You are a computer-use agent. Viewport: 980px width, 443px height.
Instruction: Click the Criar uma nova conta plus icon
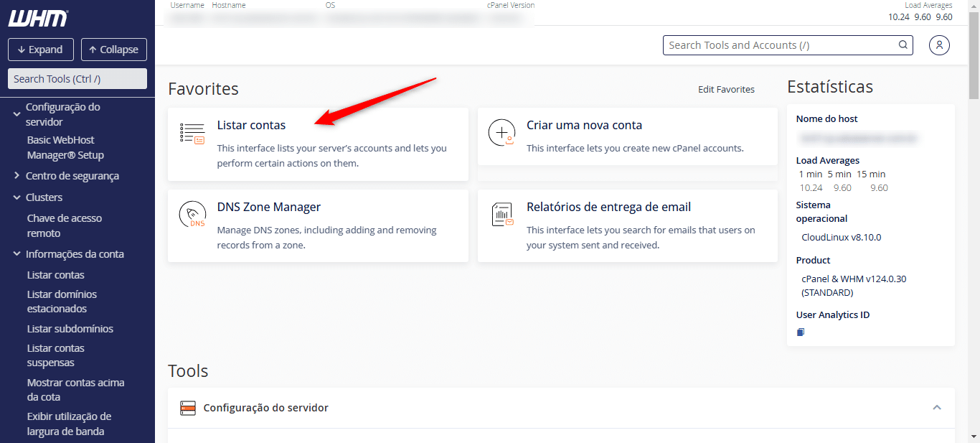tap(501, 134)
